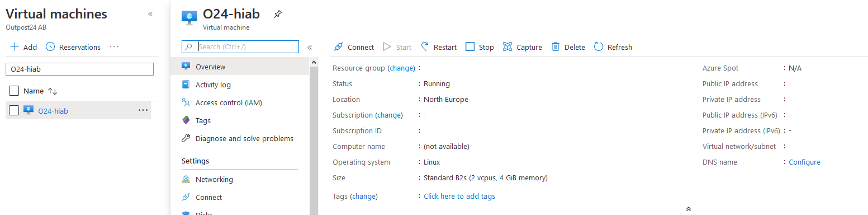
Task: Click the Stop button label
Action: (486, 48)
